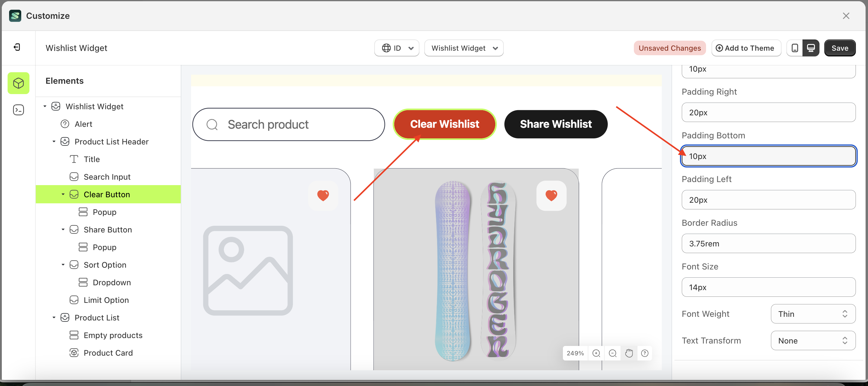Open the Wishlist Widget selector dropdown
The height and width of the screenshot is (386, 868).
pyautogui.click(x=464, y=48)
